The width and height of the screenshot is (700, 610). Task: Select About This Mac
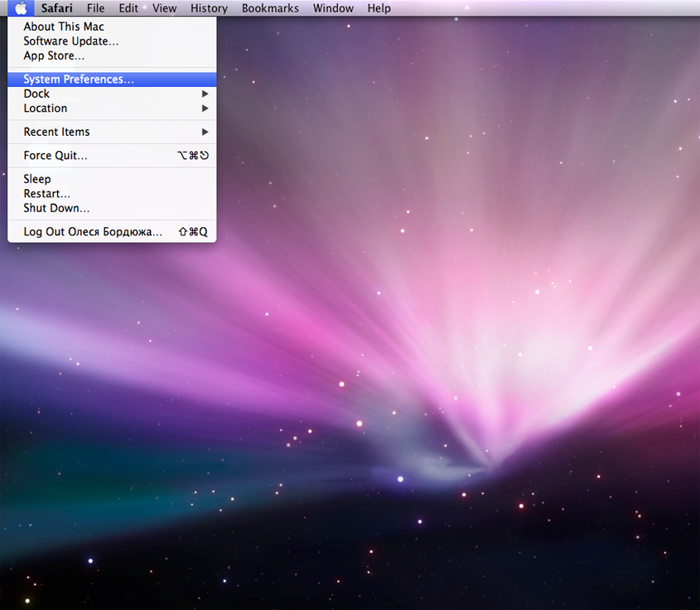coord(64,27)
